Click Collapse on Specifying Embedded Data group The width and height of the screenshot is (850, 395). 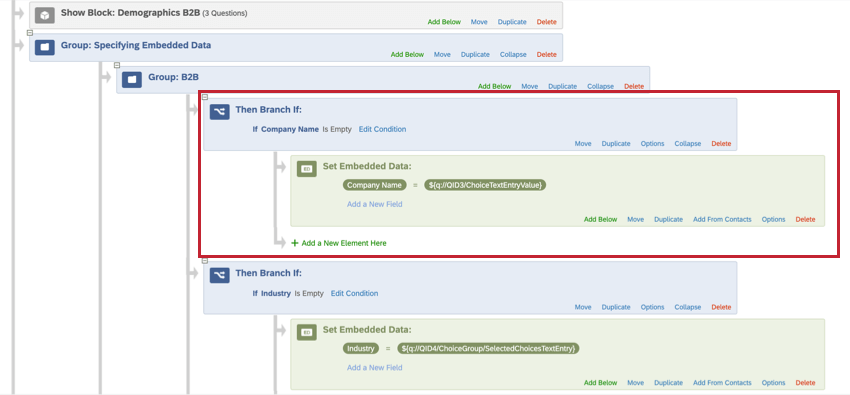click(513, 55)
